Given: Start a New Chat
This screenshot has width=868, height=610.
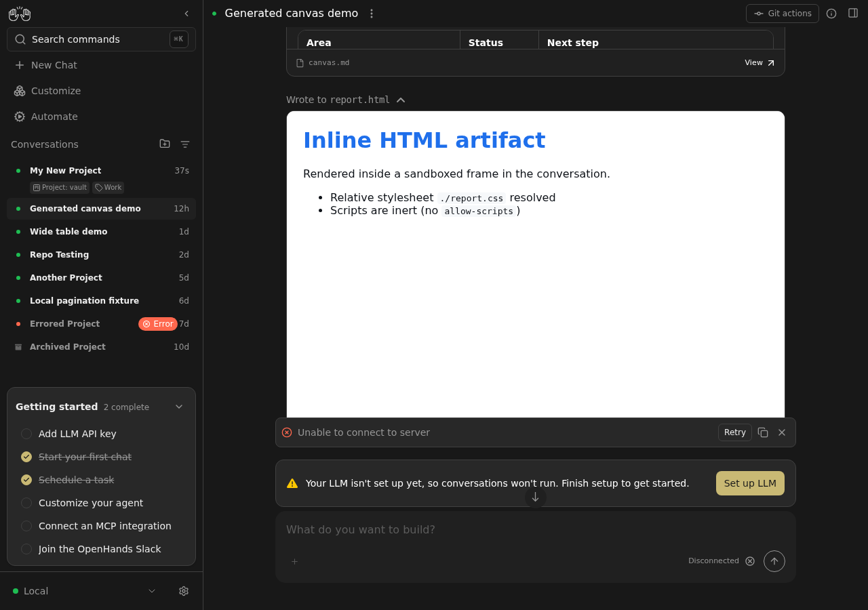Looking at the screenshot, I should click(101, 65).
